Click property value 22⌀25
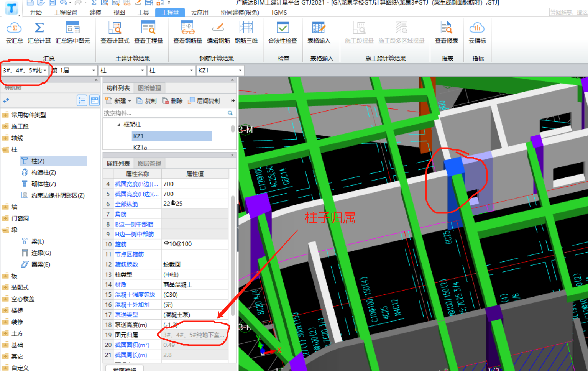This screenshot has width=588, height=371. point(173,204)
